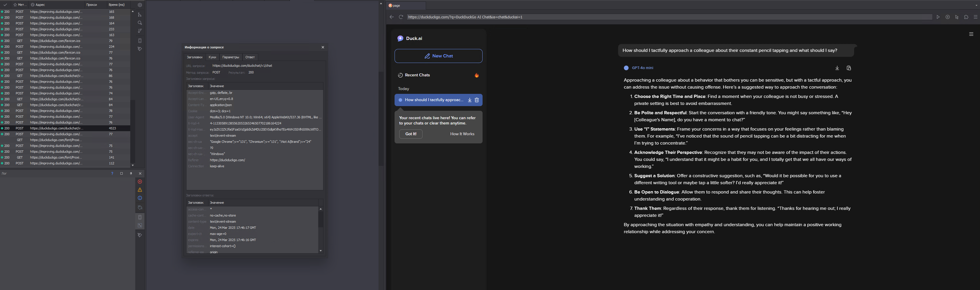Screen dimensions: 980x290
Task: Download the recent chat in sidebar
Action: click(x=470, y=100)
